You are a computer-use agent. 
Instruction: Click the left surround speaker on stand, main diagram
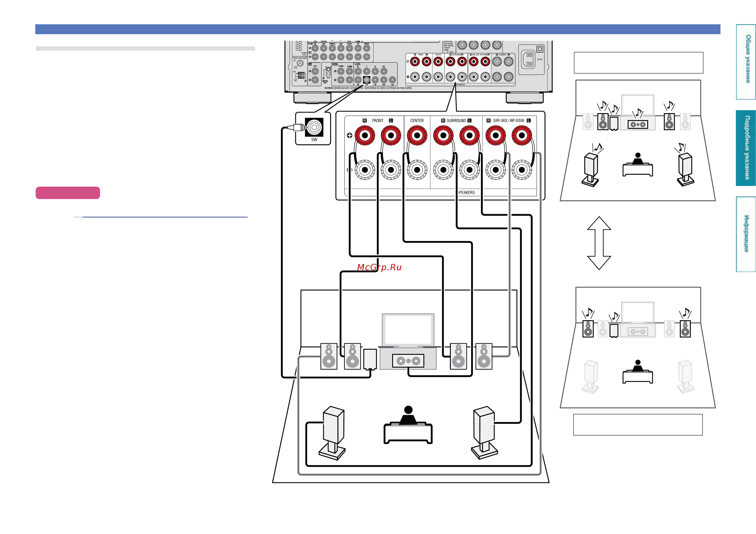coord(333,433)
